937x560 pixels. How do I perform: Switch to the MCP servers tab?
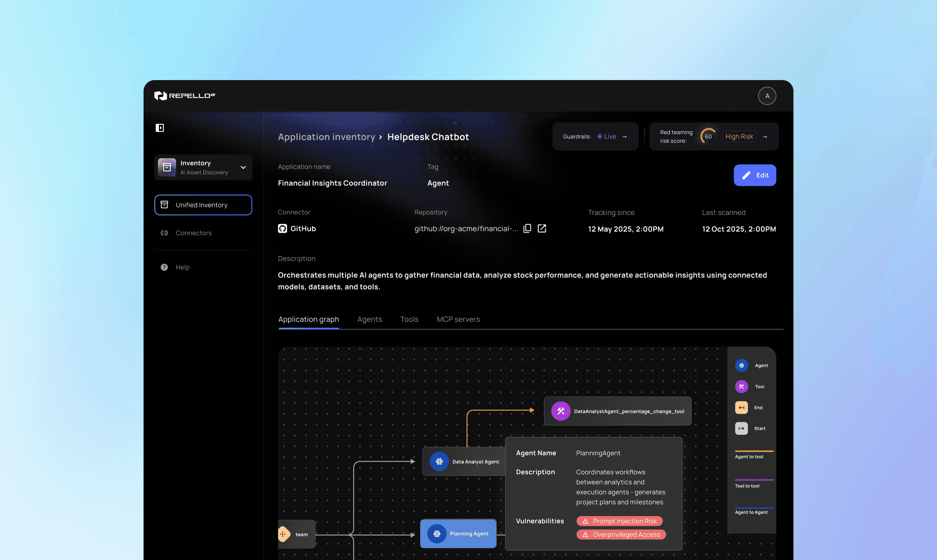coord(458,319)
